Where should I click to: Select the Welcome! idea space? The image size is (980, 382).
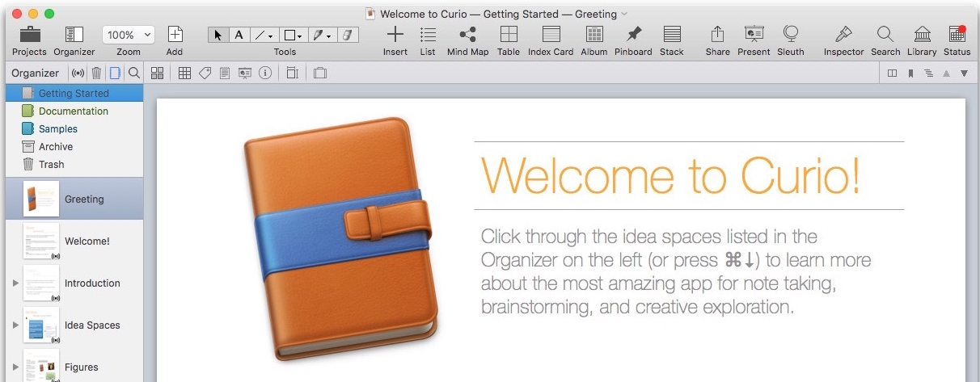(x=74, y=241)
